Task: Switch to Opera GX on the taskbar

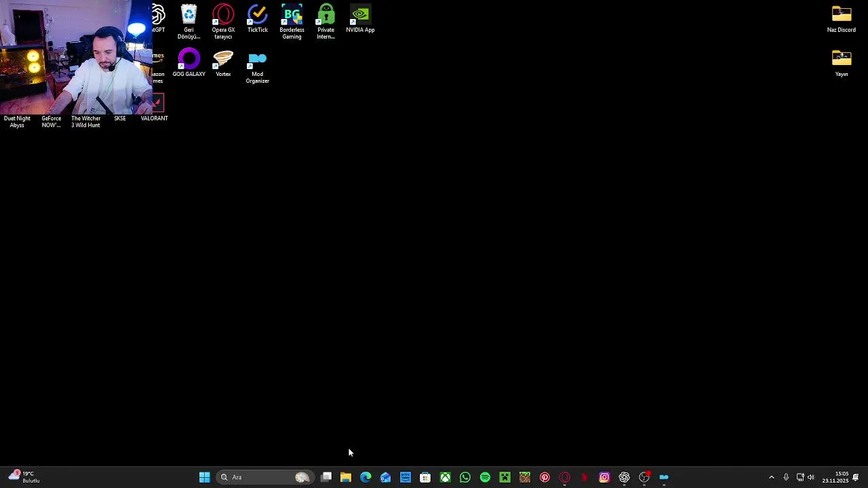Action: pos(564,477)
